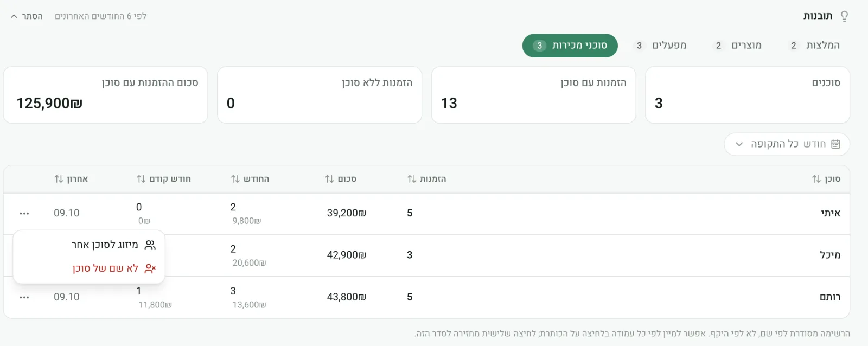Choose "מיזוג לסוכן אחר" from the row menu

(x=89, y=245)
